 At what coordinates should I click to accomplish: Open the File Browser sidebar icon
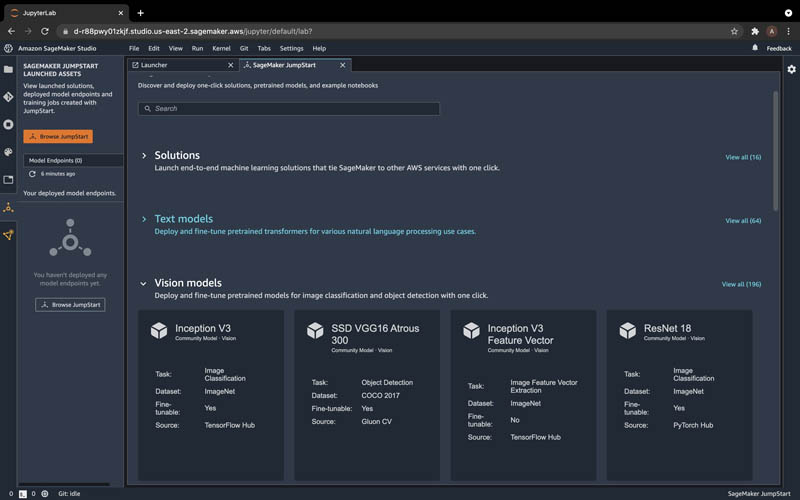pos(8,69)
